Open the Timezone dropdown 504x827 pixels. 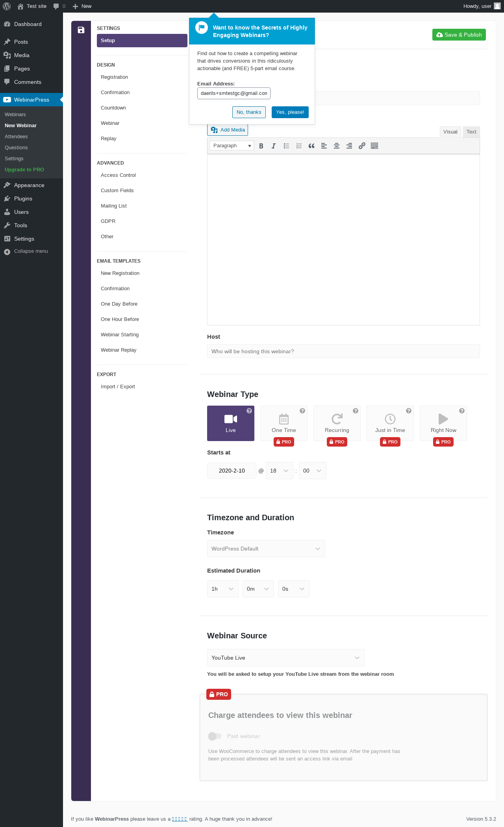coord(266,549)
